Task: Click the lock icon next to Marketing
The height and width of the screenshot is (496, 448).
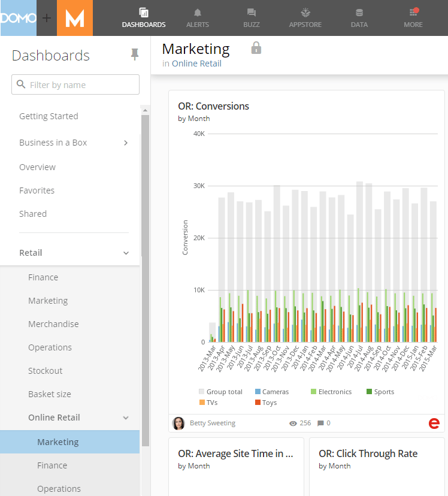Action: click(x=256, y=48)
